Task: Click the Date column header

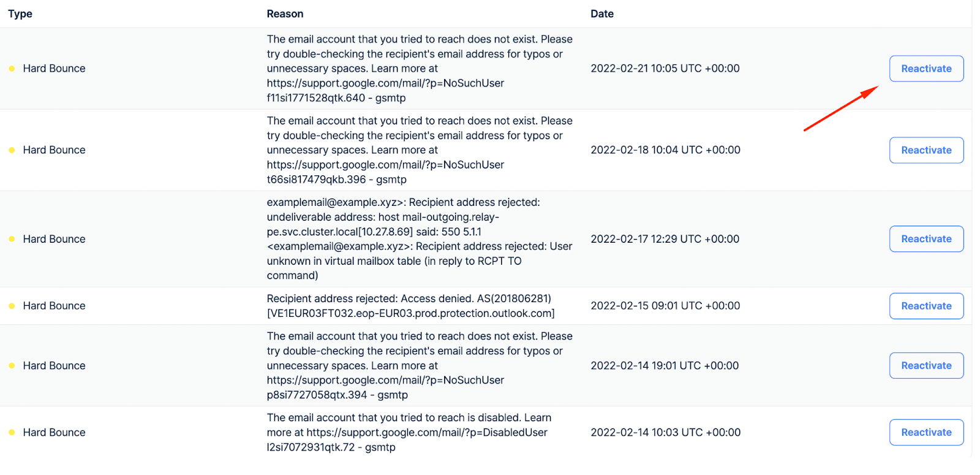Action: 602,13
